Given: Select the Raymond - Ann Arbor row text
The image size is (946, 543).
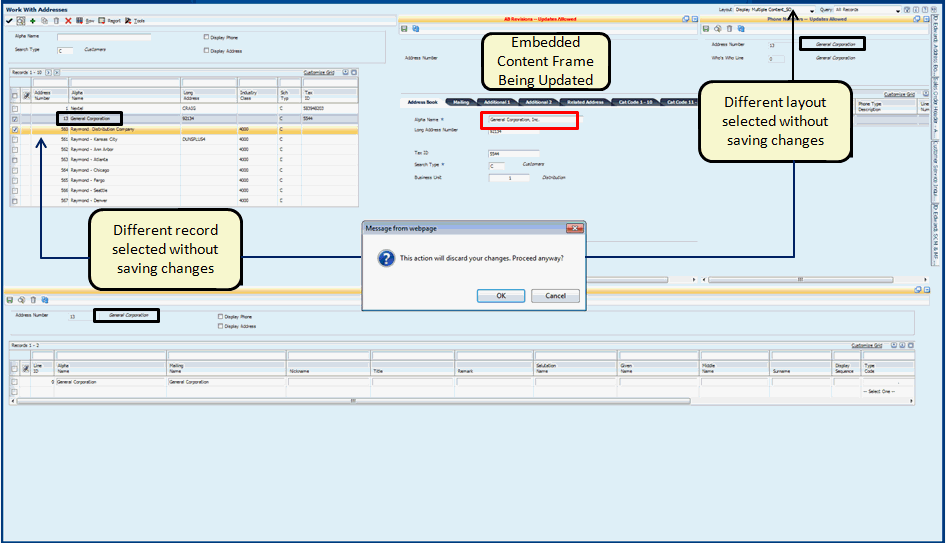Looking at the screenshot, I should coord(92,150).
